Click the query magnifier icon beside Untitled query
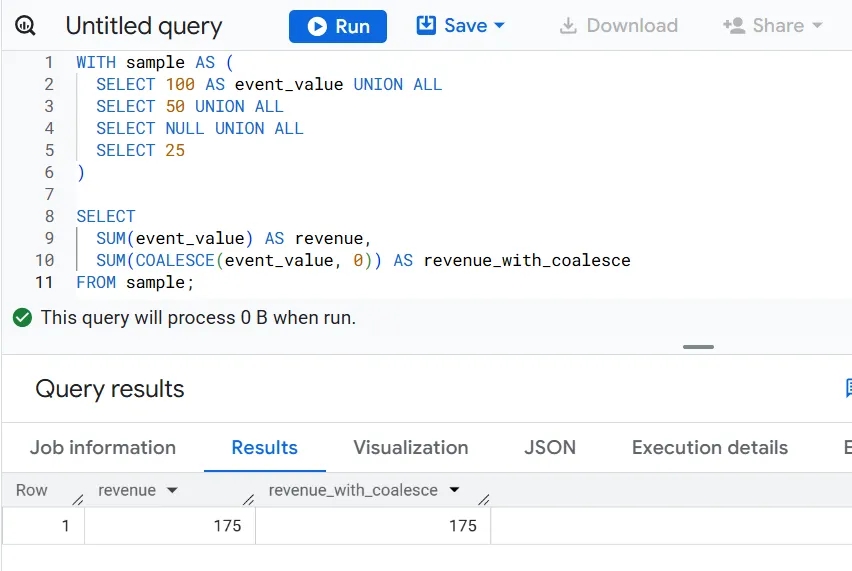 point(25,26)
